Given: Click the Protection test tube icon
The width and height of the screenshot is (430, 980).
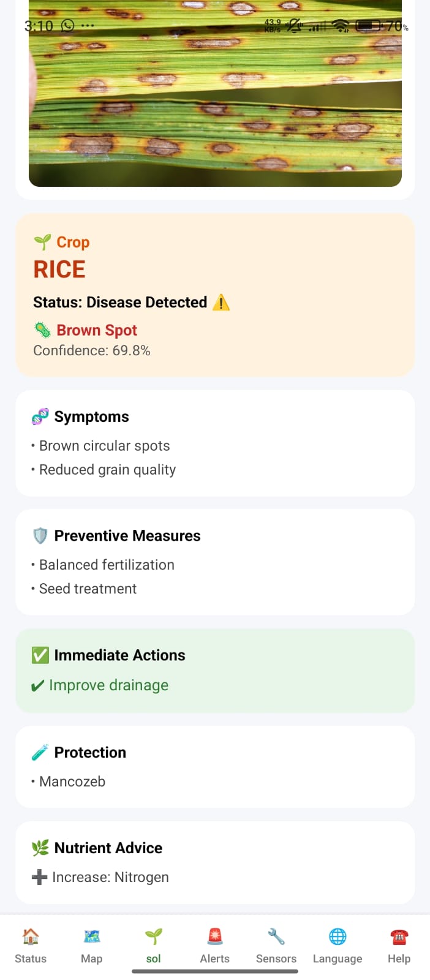Looking at the screenshot, I should 40,753.
